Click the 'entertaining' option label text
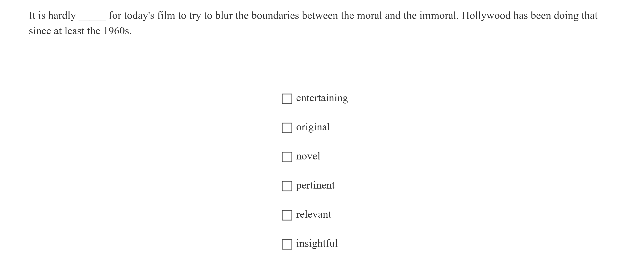 pyautogui.click(x=322, y=98)
